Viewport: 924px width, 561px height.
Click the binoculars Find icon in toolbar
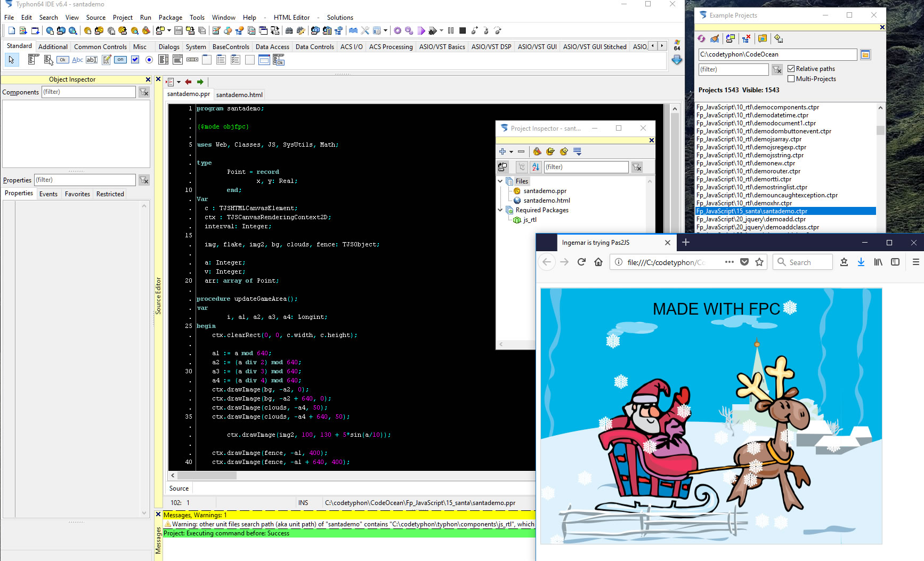[289, 31]
